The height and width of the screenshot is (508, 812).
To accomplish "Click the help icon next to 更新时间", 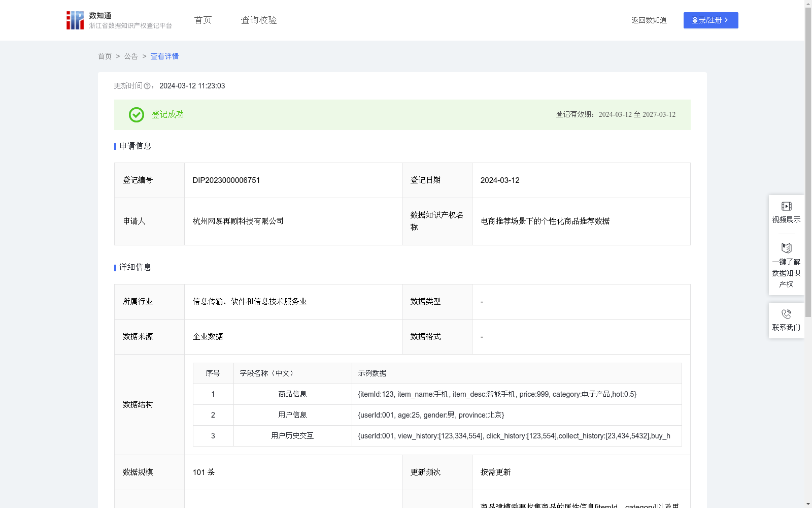I will click(x=147, y=86).
